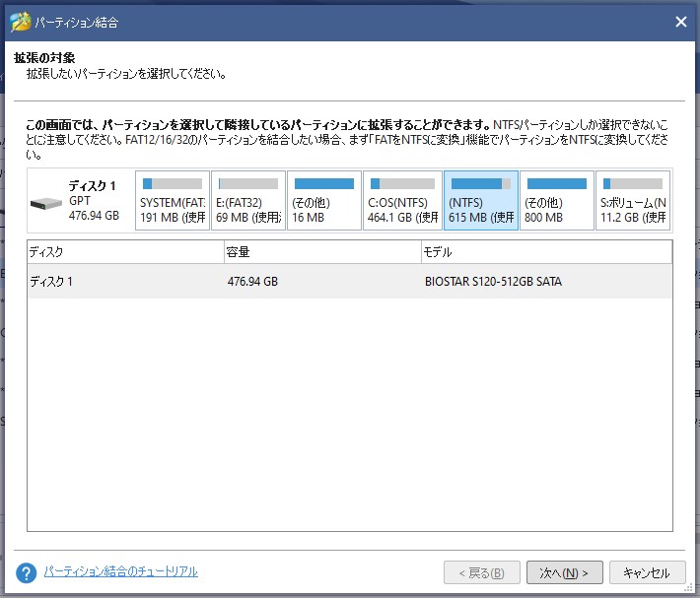Click the BIOSTAR S120-512GB SATA model cell
This screenshot has width=700, height=598.
493,282
